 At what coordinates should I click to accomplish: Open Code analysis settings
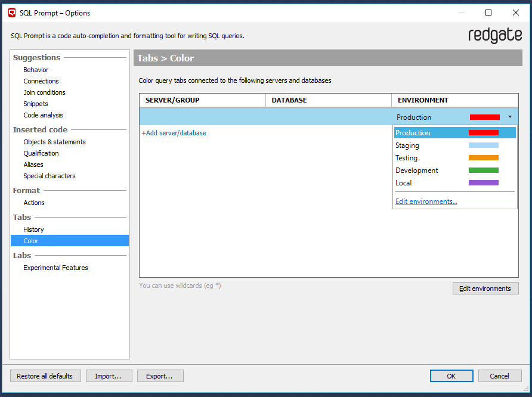point(43,115)
